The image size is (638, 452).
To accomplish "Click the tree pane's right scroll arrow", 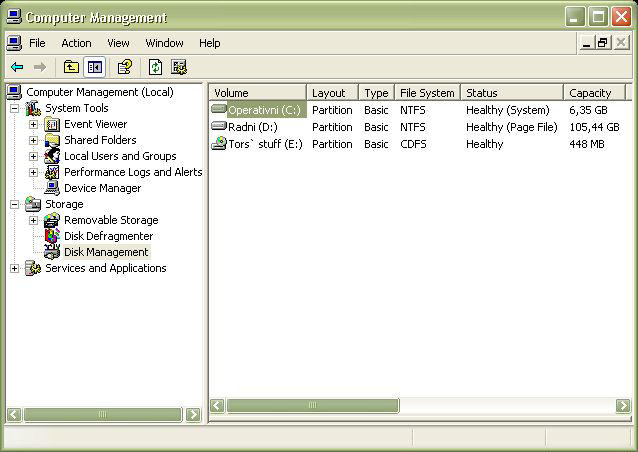I will click(192, 414).
